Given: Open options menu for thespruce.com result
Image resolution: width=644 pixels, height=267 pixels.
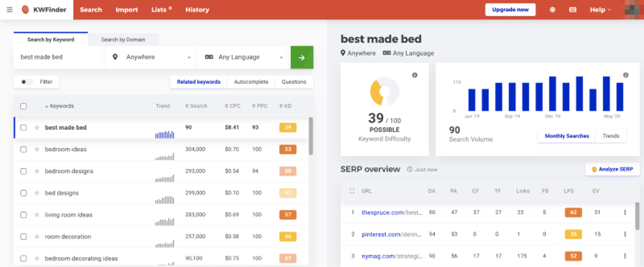Looking at the screenshot, I should [x=625, y=212].
